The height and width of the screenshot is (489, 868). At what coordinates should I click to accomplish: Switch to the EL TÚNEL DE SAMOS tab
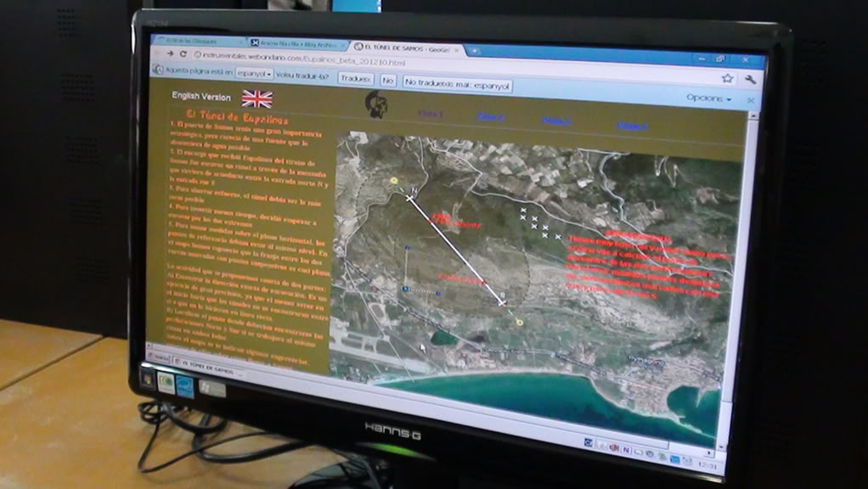(406, 48)
